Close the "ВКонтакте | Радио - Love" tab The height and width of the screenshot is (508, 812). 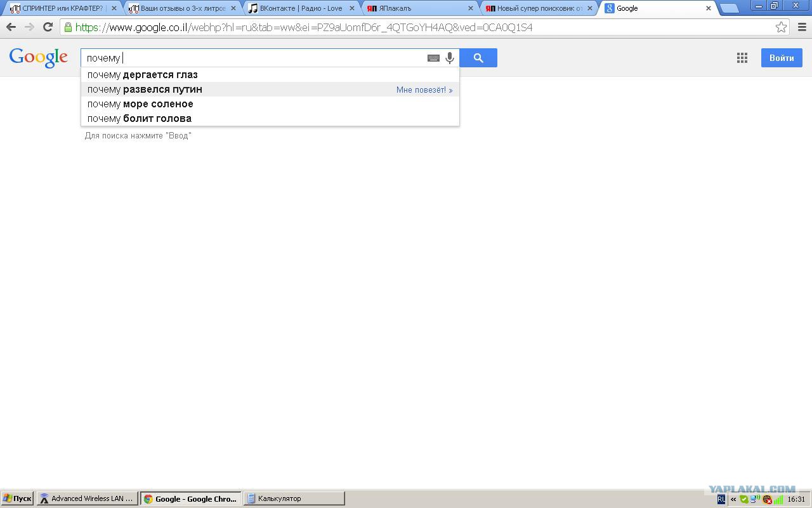pyautogui.click(x=352, y=8)
